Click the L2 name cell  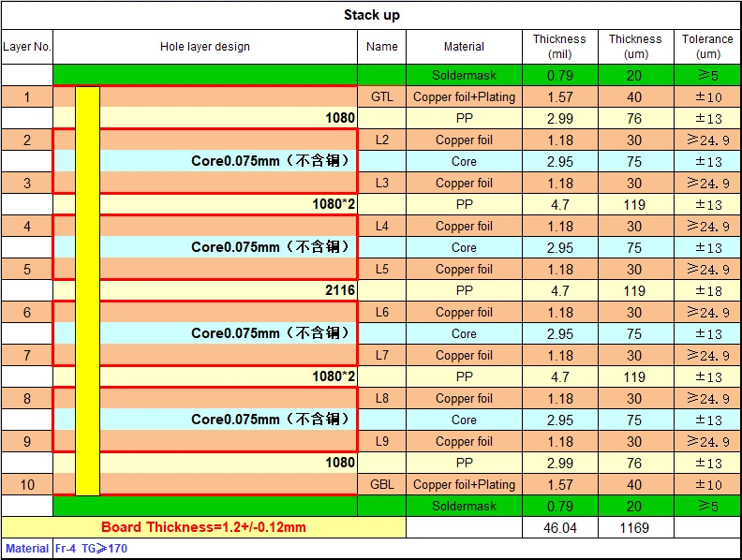pyautogui.click(x=382, y=140)
